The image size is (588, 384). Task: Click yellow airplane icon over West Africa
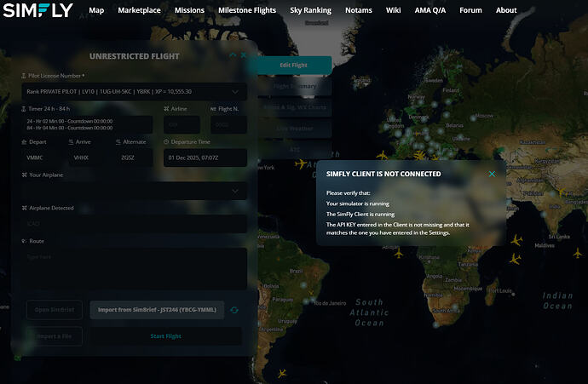(x=398, y=253)
